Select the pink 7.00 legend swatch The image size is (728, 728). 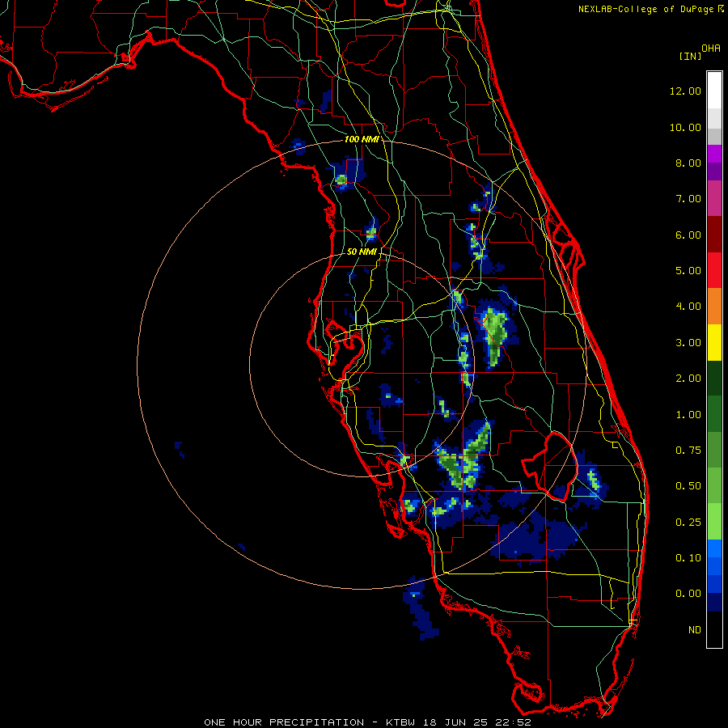(x=714, y=199)
